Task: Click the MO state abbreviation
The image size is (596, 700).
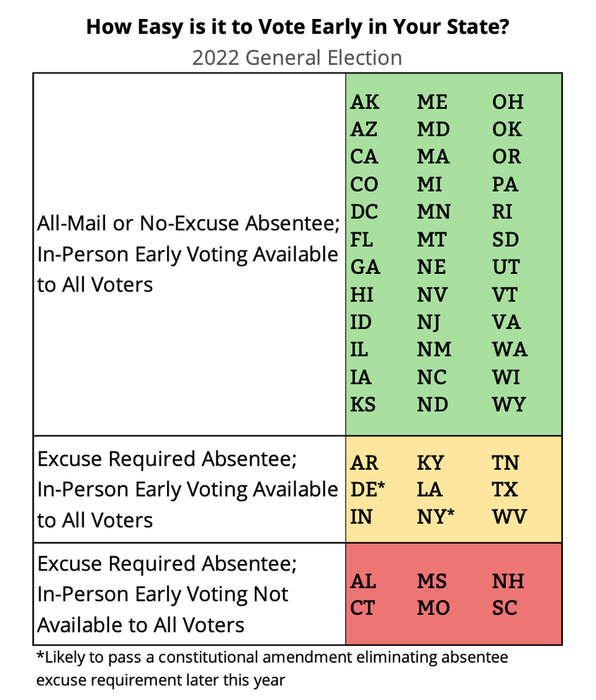Action: coord(433,608)
